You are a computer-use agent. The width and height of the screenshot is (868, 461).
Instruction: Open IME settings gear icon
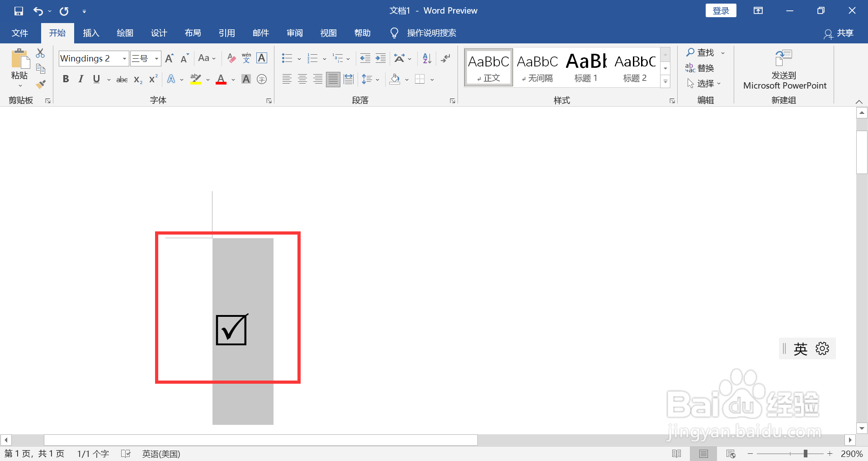822,348
